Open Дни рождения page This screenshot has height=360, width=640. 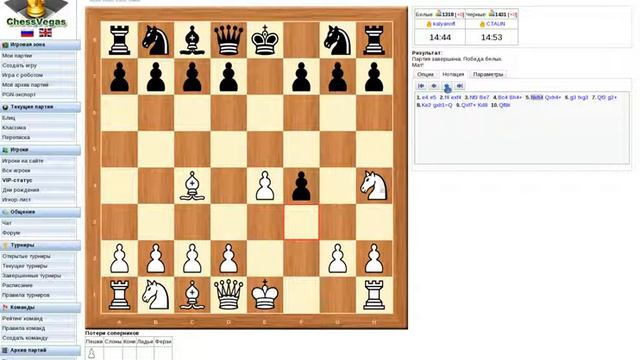tap(20, 190)
